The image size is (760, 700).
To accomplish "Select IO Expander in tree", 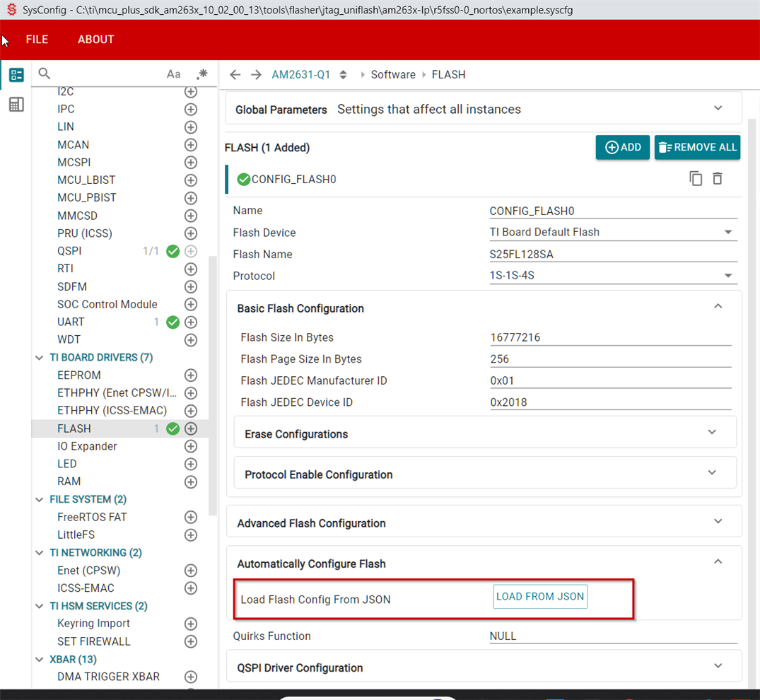I will point(87,446).
